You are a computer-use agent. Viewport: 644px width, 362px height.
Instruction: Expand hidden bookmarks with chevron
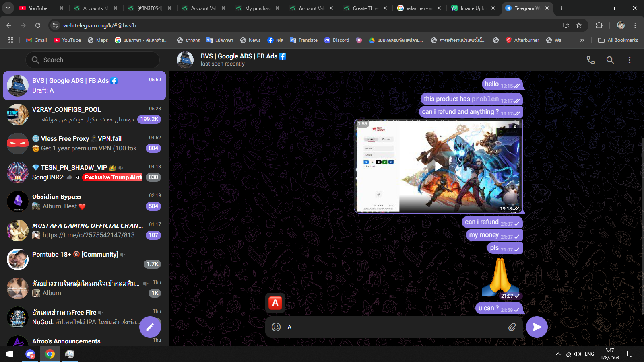tap(582, 40)
